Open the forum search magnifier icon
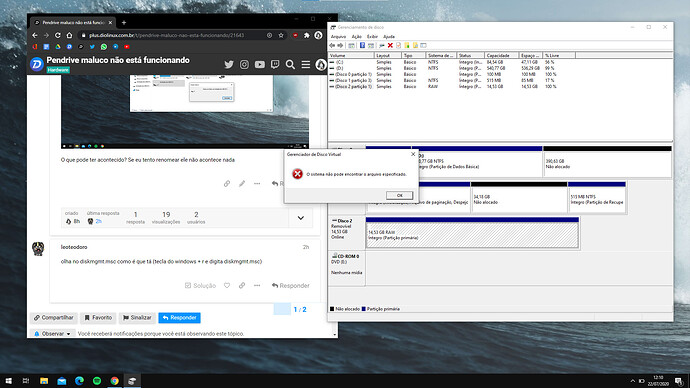This screenshot has width=690, height=388. [x=290, y=64]
